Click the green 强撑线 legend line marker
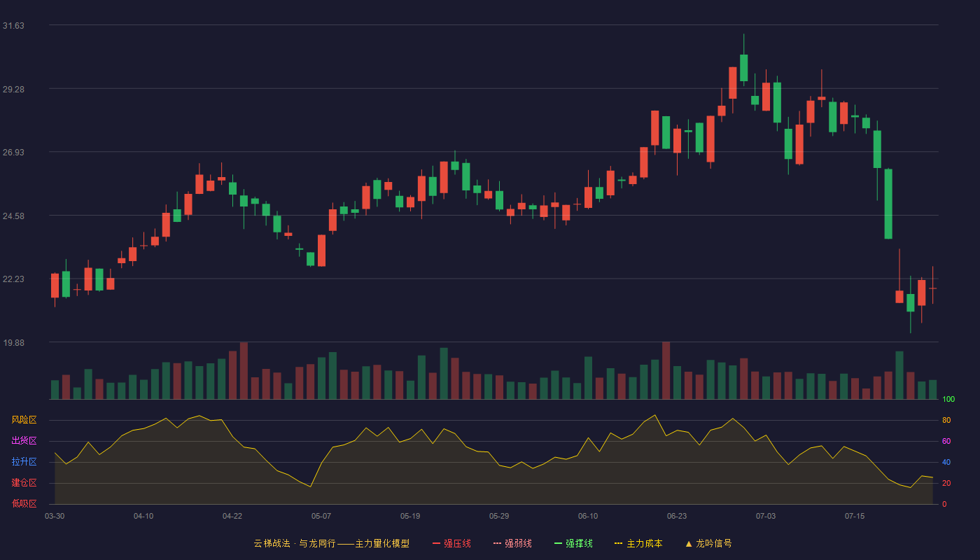 (x=558, y=543)
